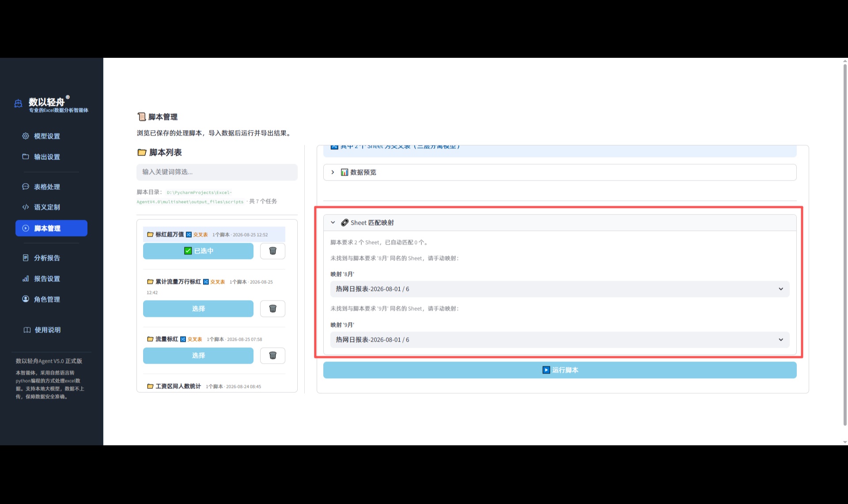The width and height of the screenshot is (848, 504).
Task: Click 选择 for 累计流量万行标红 script
Action: (198, 308)
